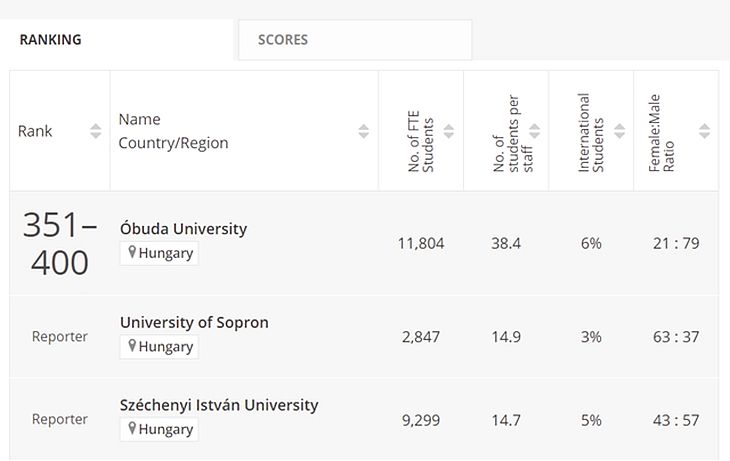Sort by students per staff arrows
The width and height of the screenshot is (730, 461).
point(534,131)
